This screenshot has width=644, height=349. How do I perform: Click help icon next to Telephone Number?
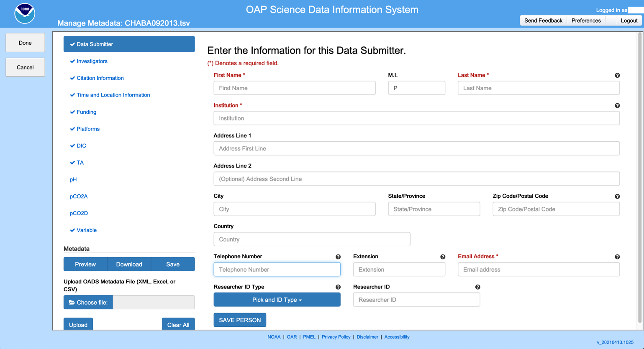pyautogui.click(x=338, y=257)
